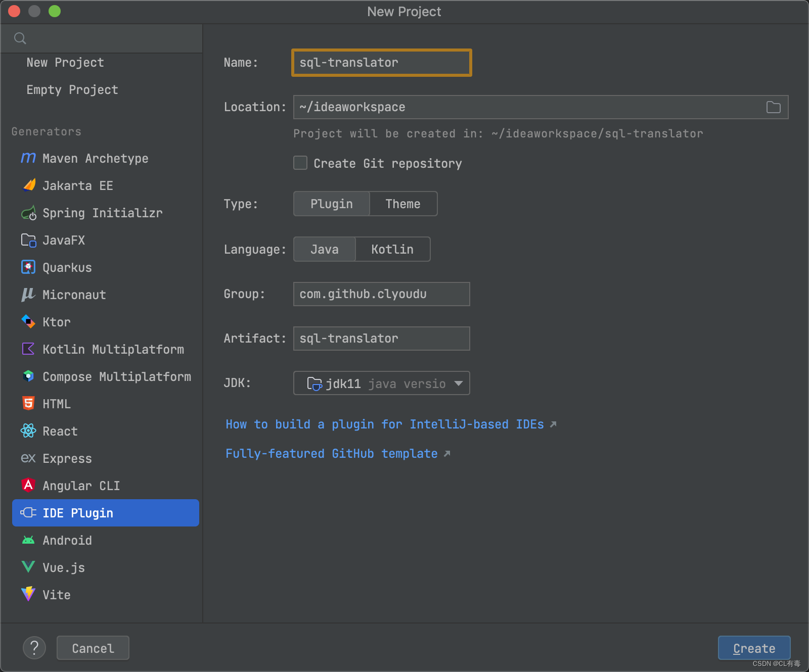Click the green macOS zoom window button
Screen dimensions: 809x672
click(x=55, y=11)
